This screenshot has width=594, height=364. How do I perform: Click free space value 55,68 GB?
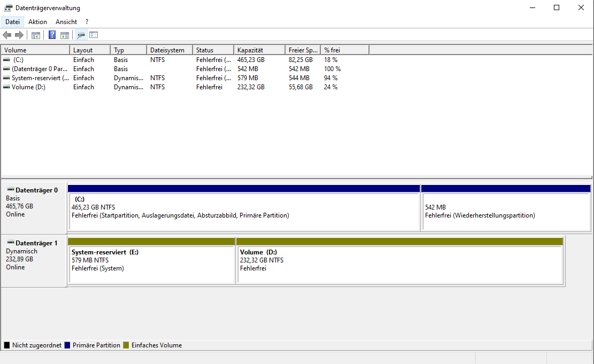[301, 87]
